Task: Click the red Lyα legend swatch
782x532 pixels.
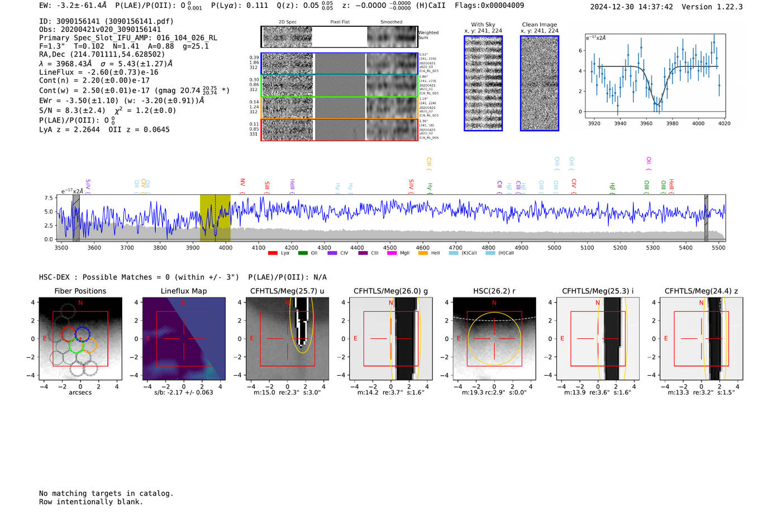Action: coord(273,253)
